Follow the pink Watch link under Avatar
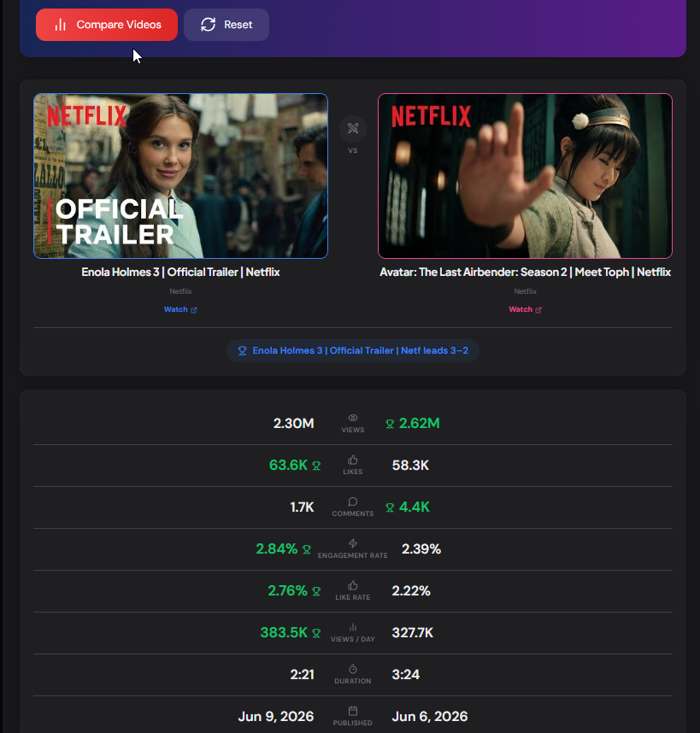The height and width of the screenshot is (733, 700). (x=525, y=309)
